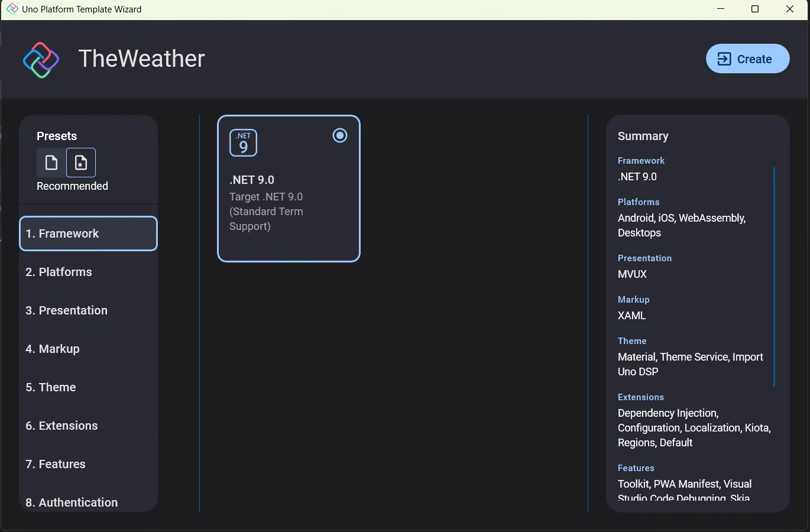
Task: Click the Summary panel vertical scrollbar
Action: (x=774, y=277)
